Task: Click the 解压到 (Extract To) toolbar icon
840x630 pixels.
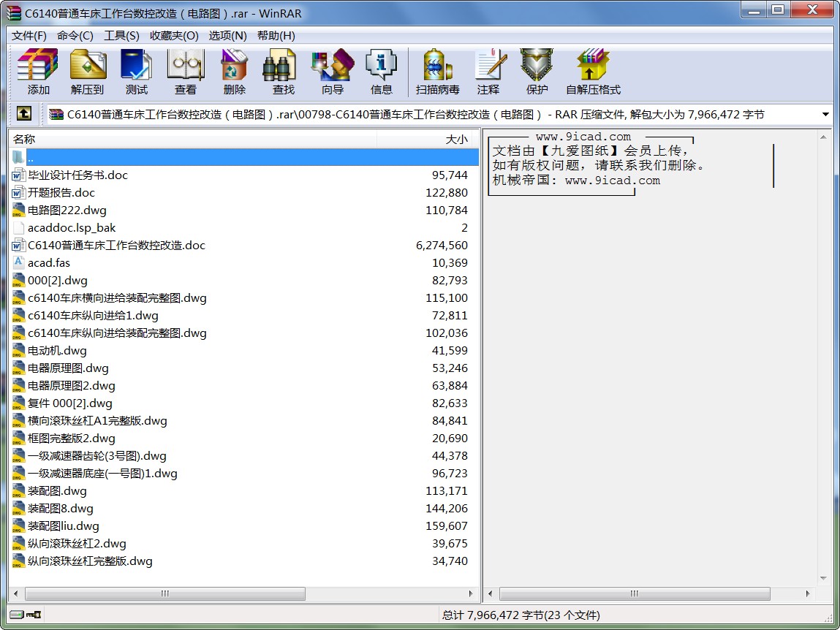Action: tap(87, 65)
